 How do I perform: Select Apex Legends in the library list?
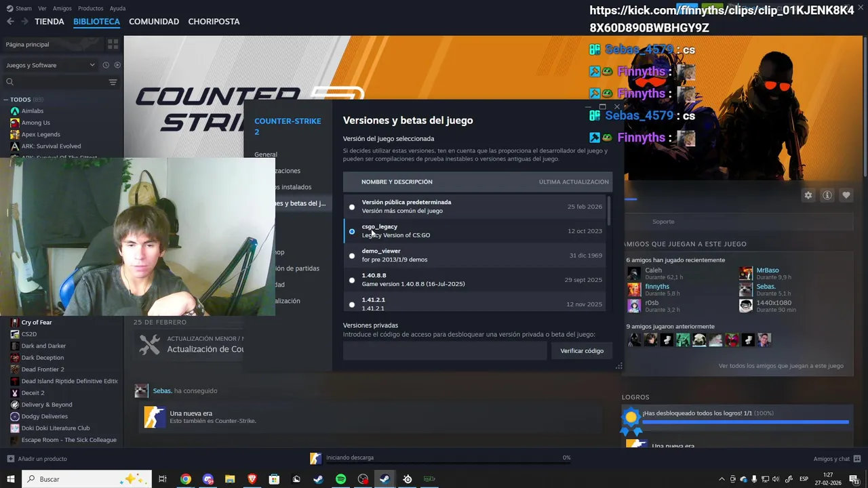[41, 134]
